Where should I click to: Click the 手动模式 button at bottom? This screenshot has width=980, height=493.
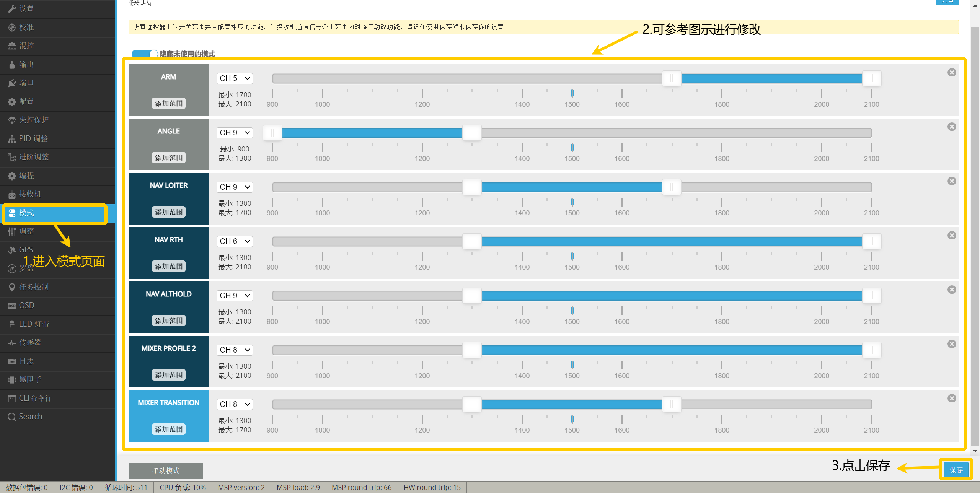(x=166, y=471)
